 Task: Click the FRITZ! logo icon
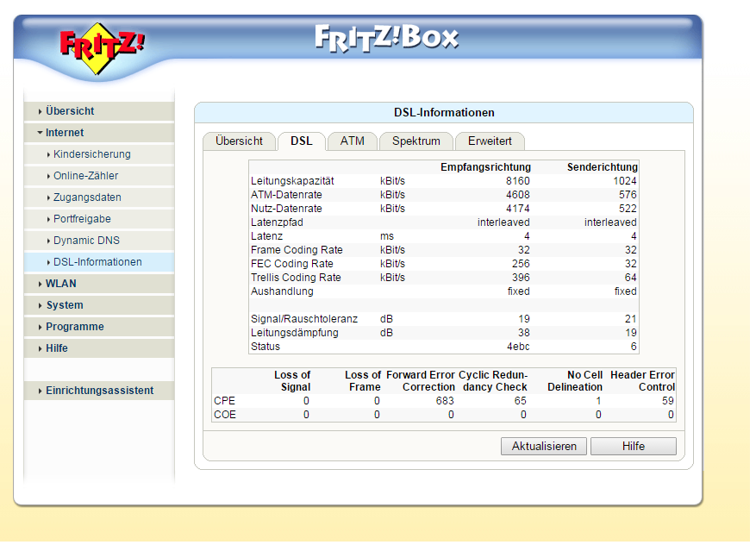click(102, 48)
